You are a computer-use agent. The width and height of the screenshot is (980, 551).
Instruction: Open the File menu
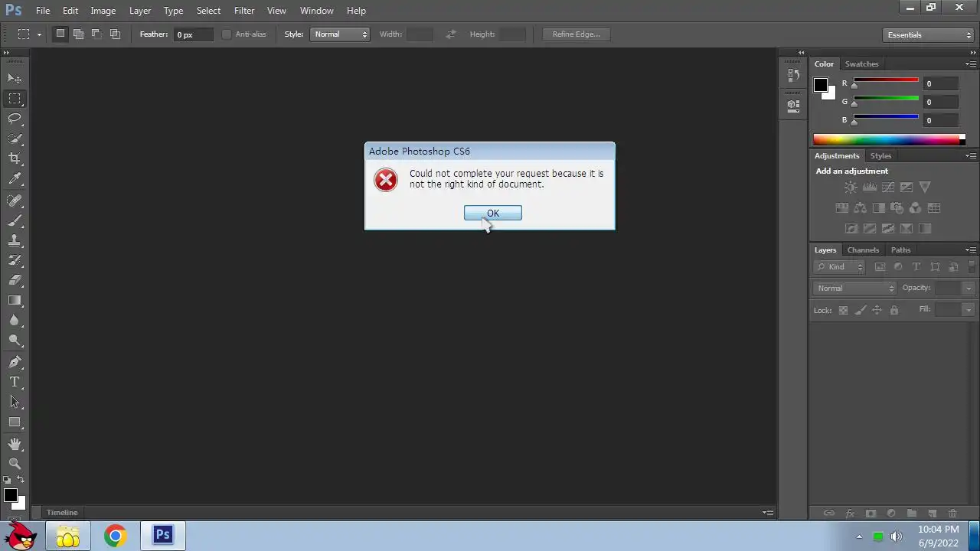click(x=43, y=11)
